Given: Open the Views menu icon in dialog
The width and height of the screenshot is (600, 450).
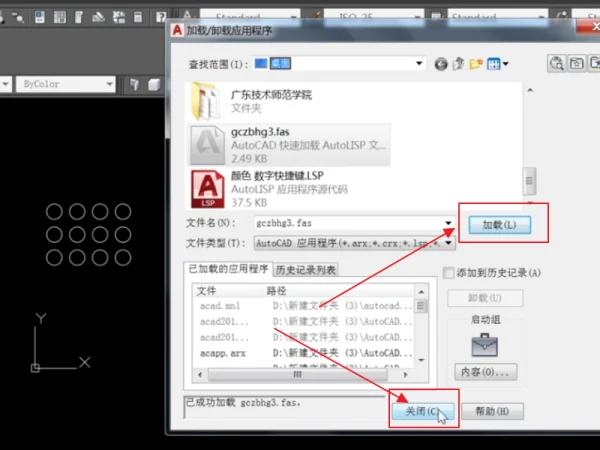Looking at the screenshot, I should (497, 64).
